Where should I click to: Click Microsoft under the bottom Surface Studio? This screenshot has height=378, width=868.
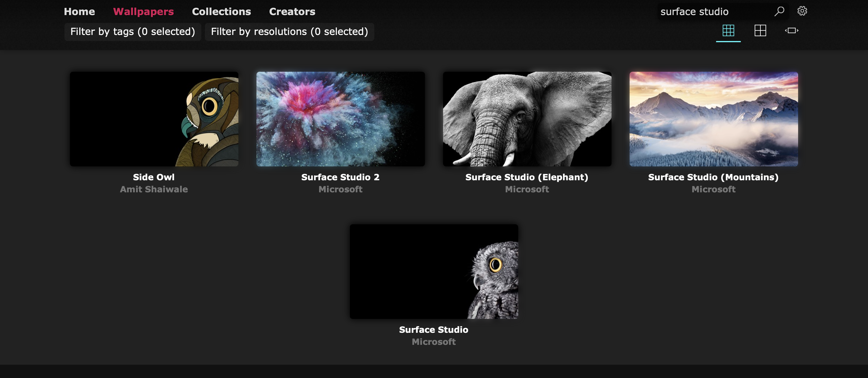tap(434, 342)
